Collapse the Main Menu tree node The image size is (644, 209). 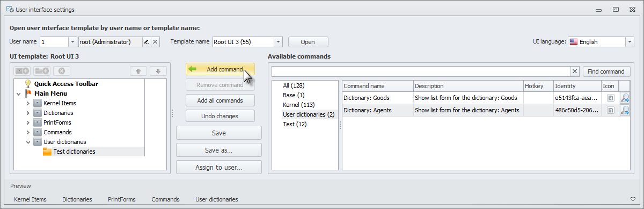(18, 93)
